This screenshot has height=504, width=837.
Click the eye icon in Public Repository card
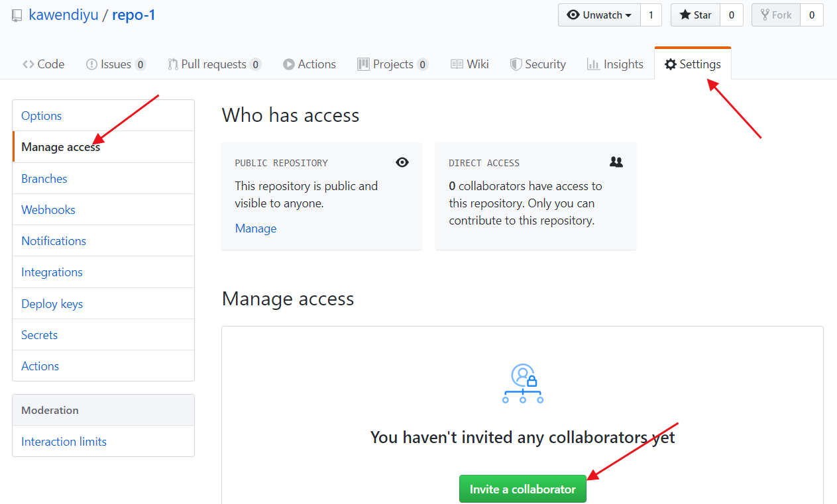pos(402,162)
